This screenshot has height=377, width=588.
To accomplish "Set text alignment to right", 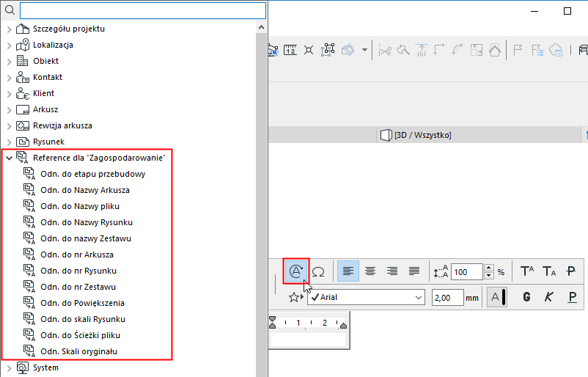I will click(392, 271).
